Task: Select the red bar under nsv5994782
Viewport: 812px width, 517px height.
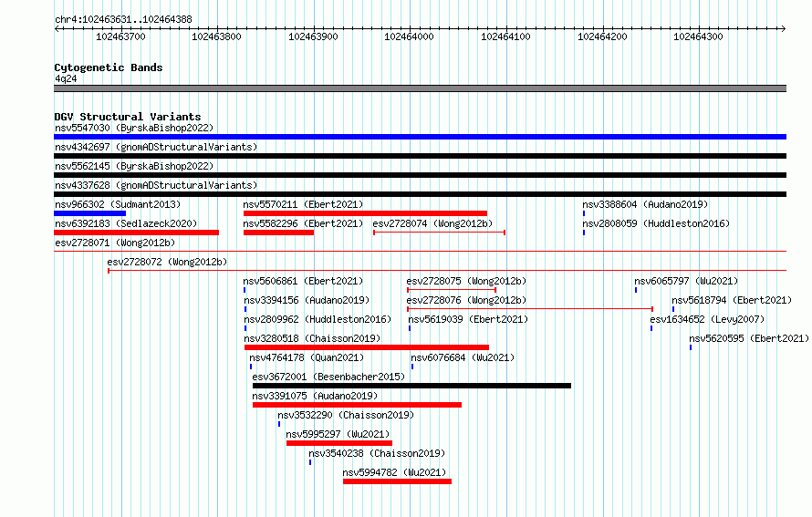Action: point(397,481)
